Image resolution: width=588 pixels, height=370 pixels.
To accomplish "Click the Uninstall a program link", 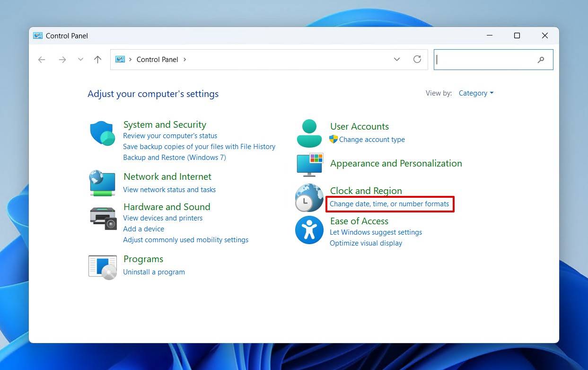I will point(154,272).
